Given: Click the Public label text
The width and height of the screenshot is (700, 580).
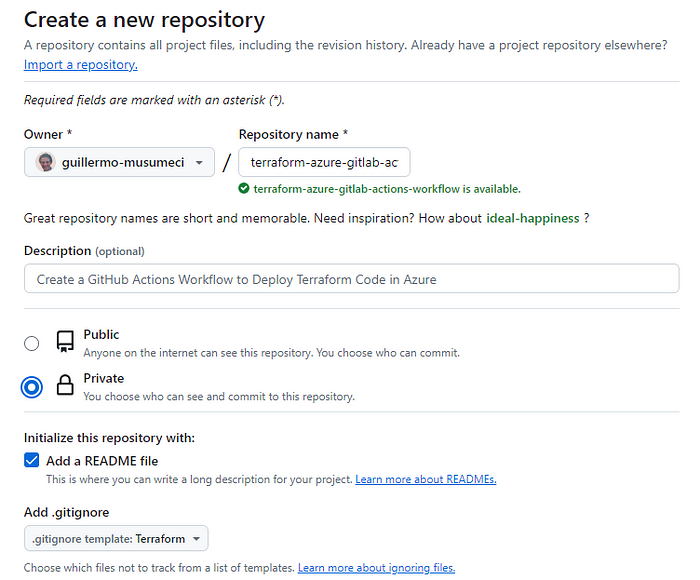Looking at the screenshot, I should pos(101,334).
